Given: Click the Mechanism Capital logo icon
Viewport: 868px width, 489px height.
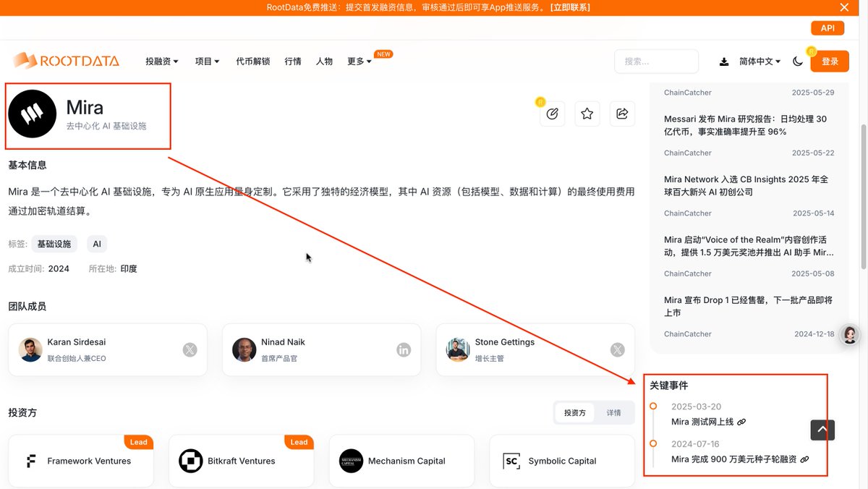Looking at the screenshot, I should click(351, 461).
